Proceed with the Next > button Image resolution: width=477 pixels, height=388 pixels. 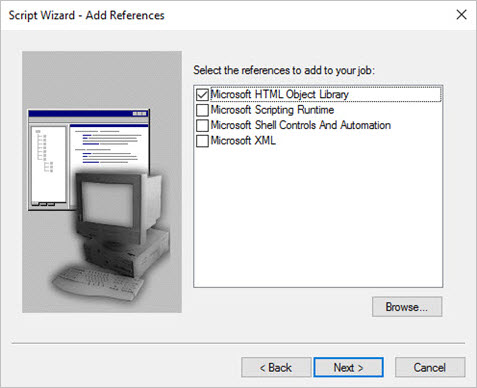point(348,367)
